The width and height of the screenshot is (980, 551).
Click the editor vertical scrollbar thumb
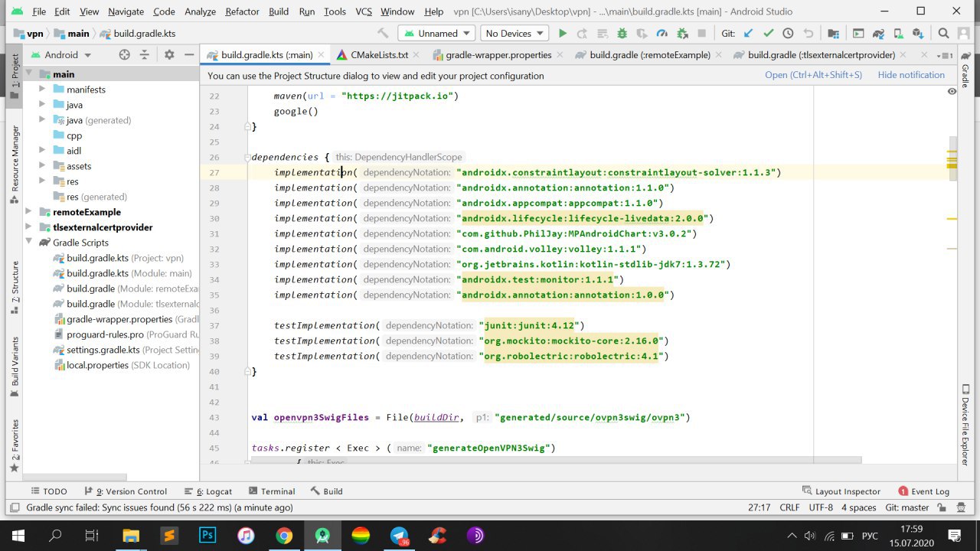tap(952, 158)
